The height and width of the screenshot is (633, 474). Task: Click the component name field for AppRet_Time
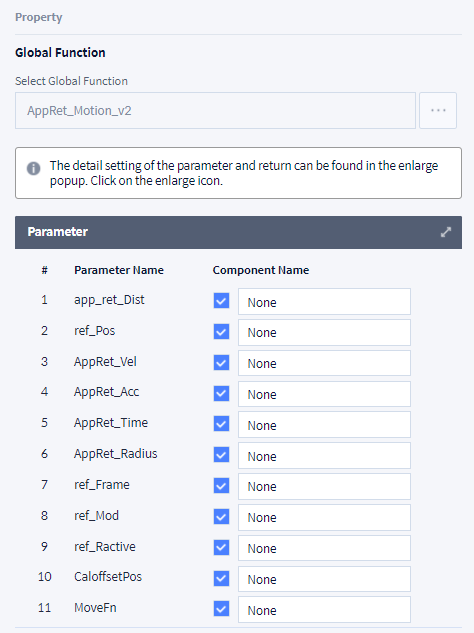pos(324,425)
